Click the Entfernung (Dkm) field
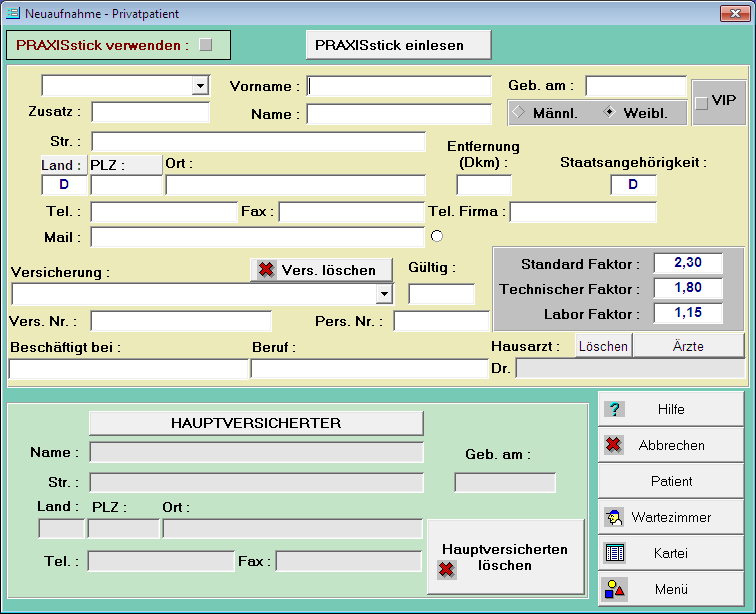 (484, 185)
